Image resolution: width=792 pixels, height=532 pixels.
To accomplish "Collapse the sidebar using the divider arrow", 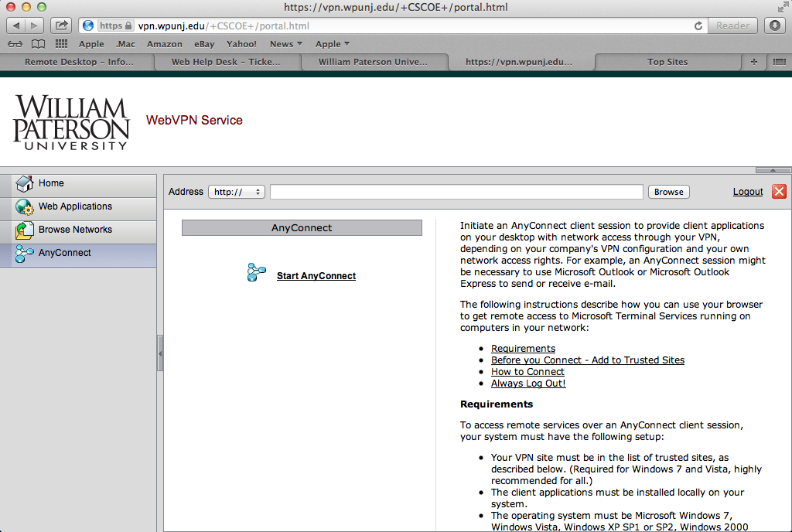I will click(160, 353).
